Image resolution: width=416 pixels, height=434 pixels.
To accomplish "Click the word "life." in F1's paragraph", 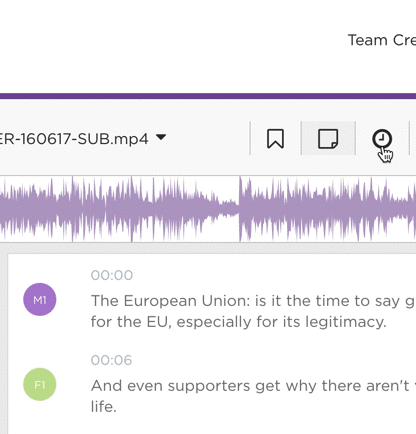I will [104, 407].
